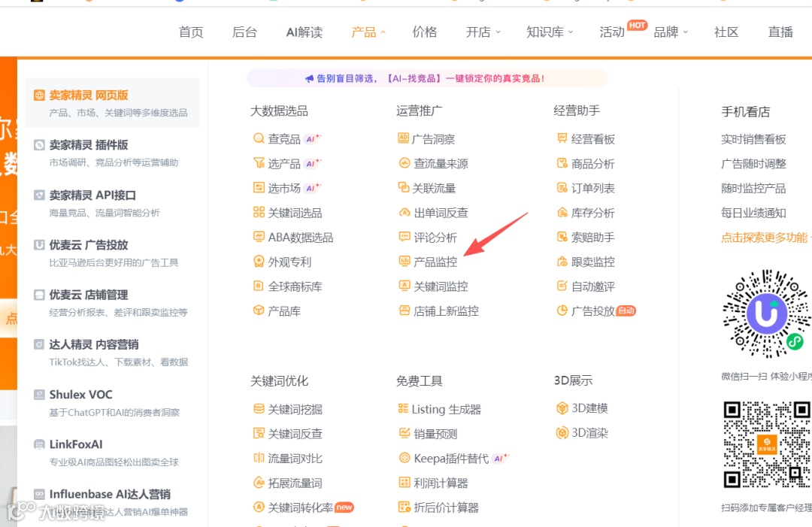Click the 经营看板 icon

click(x=562, y=138)
